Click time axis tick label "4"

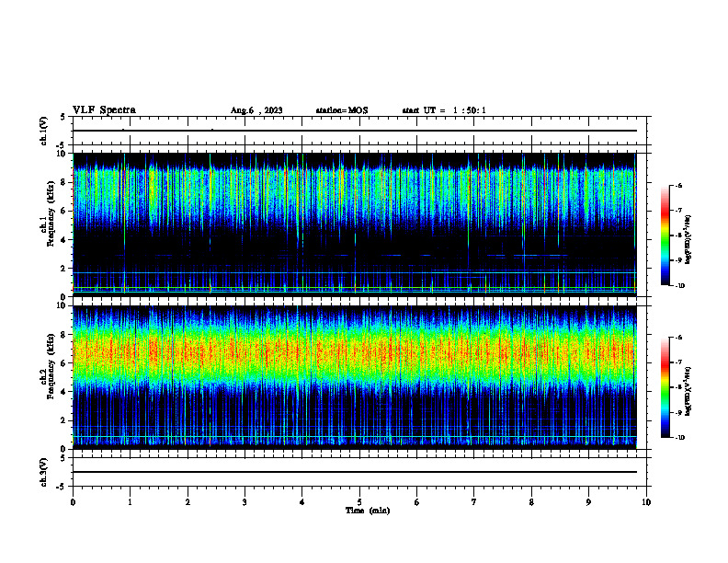coord(302,502)
